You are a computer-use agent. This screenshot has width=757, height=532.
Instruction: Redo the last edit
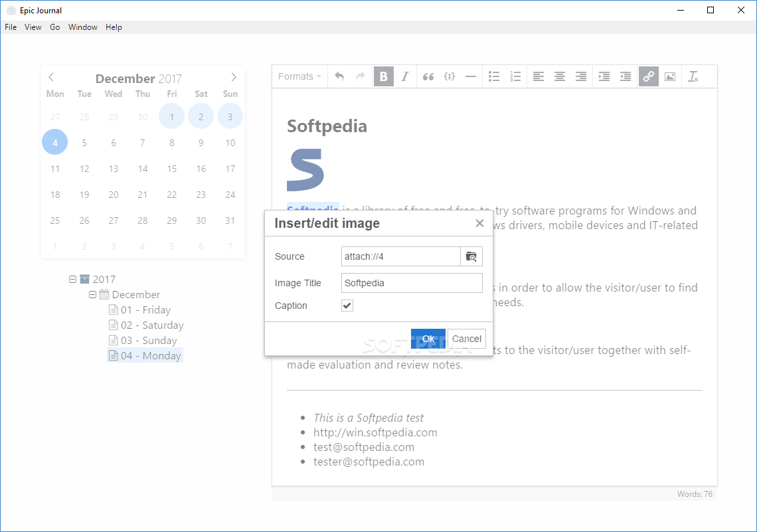click(x=360, y=76)
